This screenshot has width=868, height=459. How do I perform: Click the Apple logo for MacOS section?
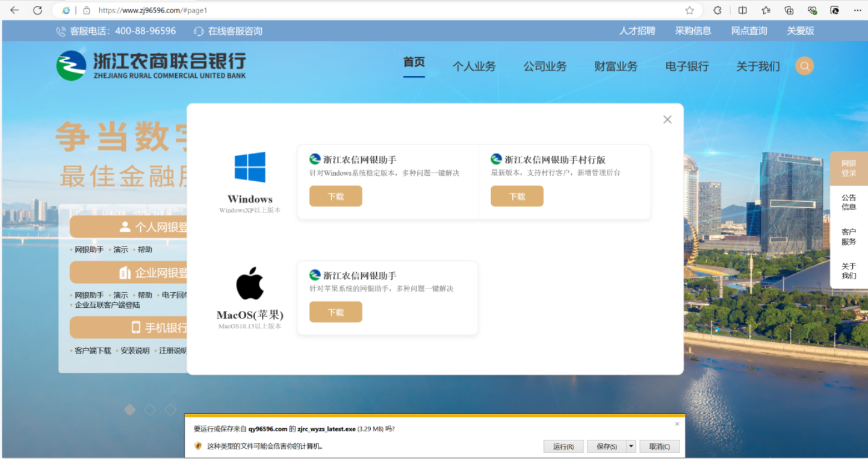tap(250, 283)
